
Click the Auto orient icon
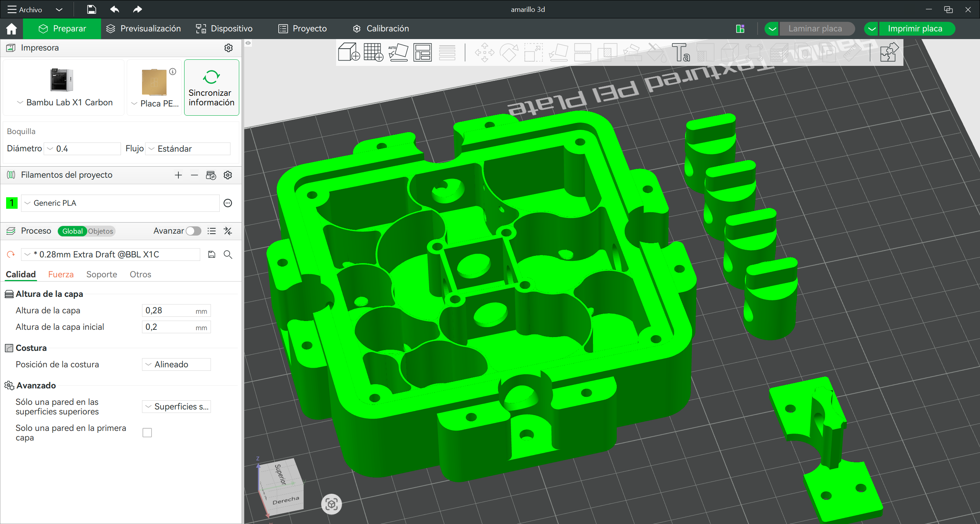click(x=398, y=52)
